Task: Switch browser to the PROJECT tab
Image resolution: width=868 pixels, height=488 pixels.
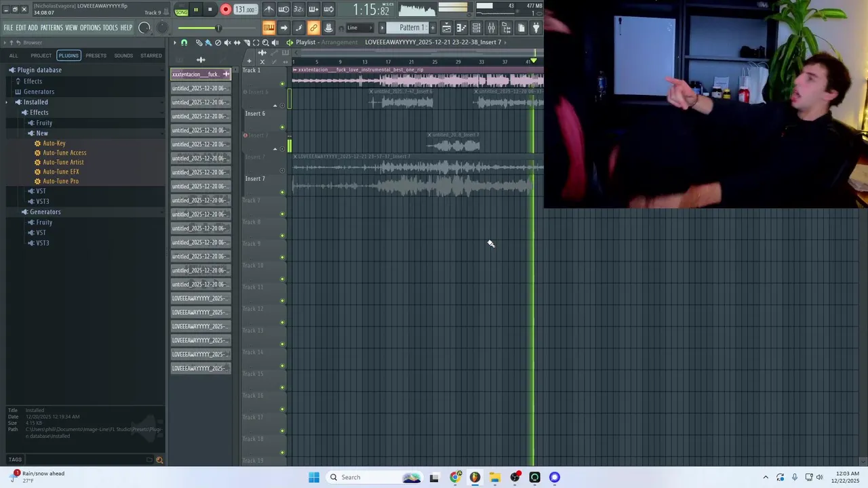Action: pyautogui.click(x=41, y=56)
